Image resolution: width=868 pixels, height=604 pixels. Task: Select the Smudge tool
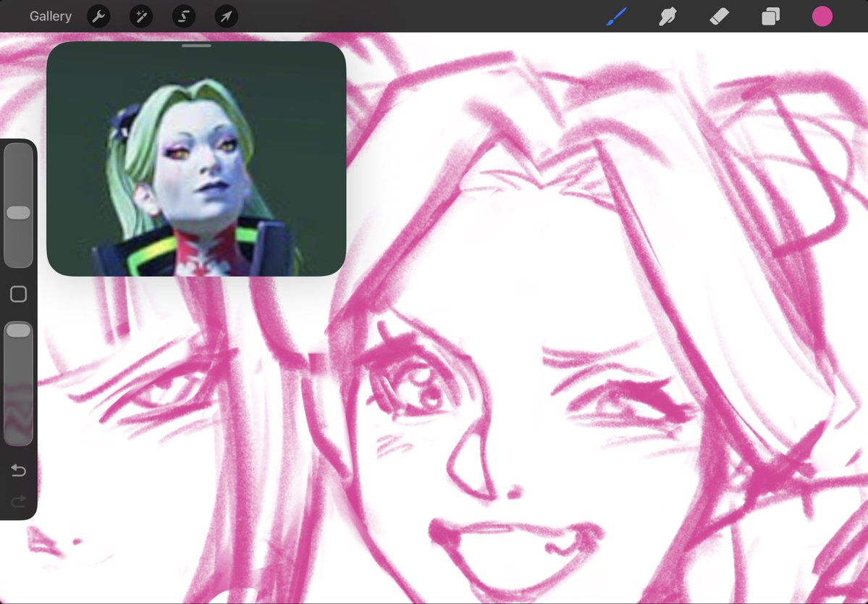[667, 17]
